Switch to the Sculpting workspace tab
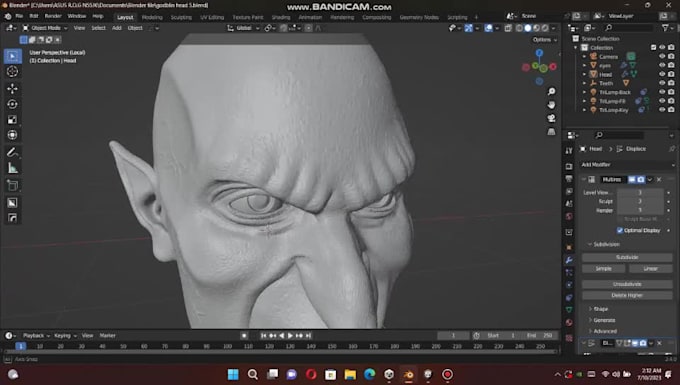The image size is (680, 385). 181,17
